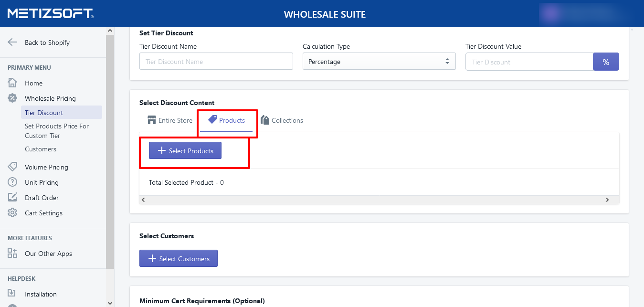Click the Cart Settings gear icon
The height and width of the screenshot is (307, 644).
point(12,213)
